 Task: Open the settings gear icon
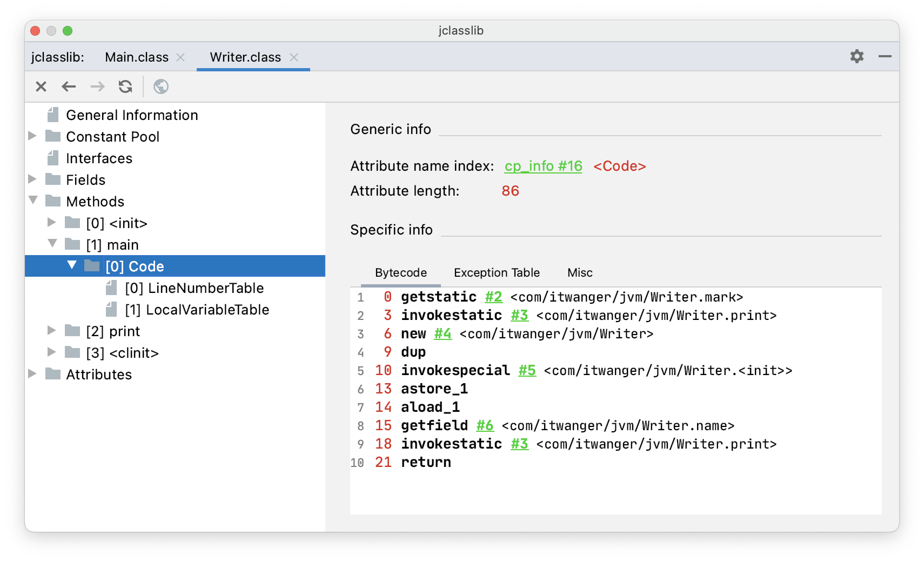point(856,56)
